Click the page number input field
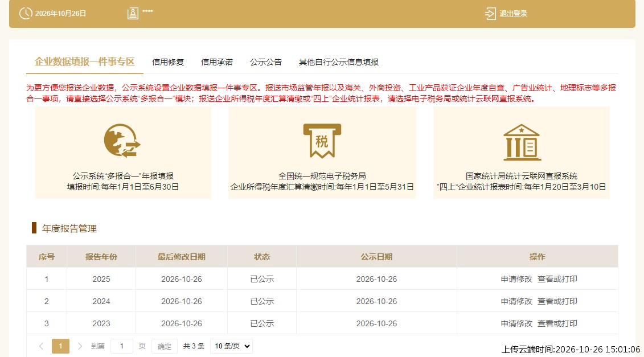This screenshot has width=644, height=357. (122, 346)
